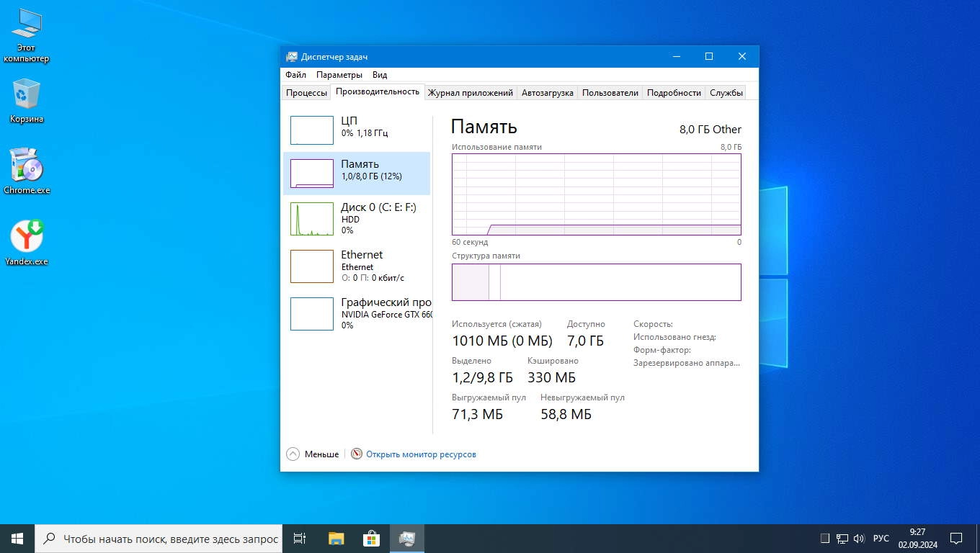Open the Файл menu

pyautogui.click(x=295, y=75)
